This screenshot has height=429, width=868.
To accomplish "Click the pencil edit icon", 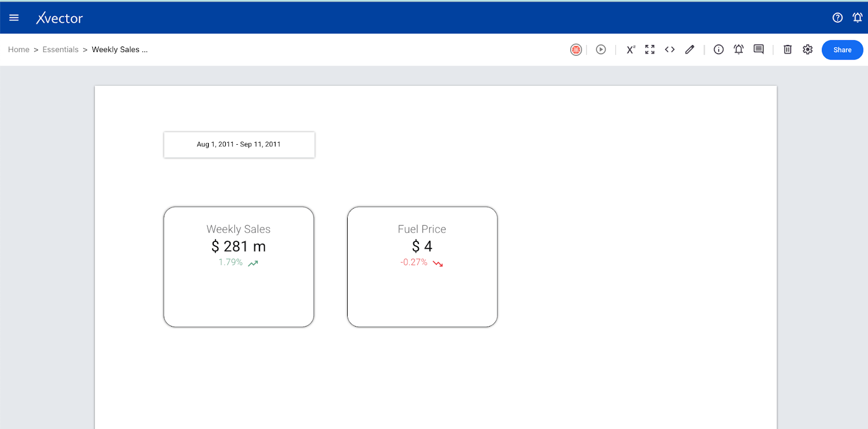I will click(x=690, y=50).
